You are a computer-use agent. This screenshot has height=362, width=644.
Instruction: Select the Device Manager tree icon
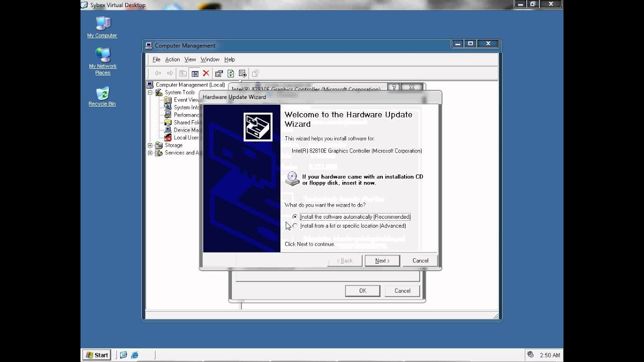tap(168, 130)
